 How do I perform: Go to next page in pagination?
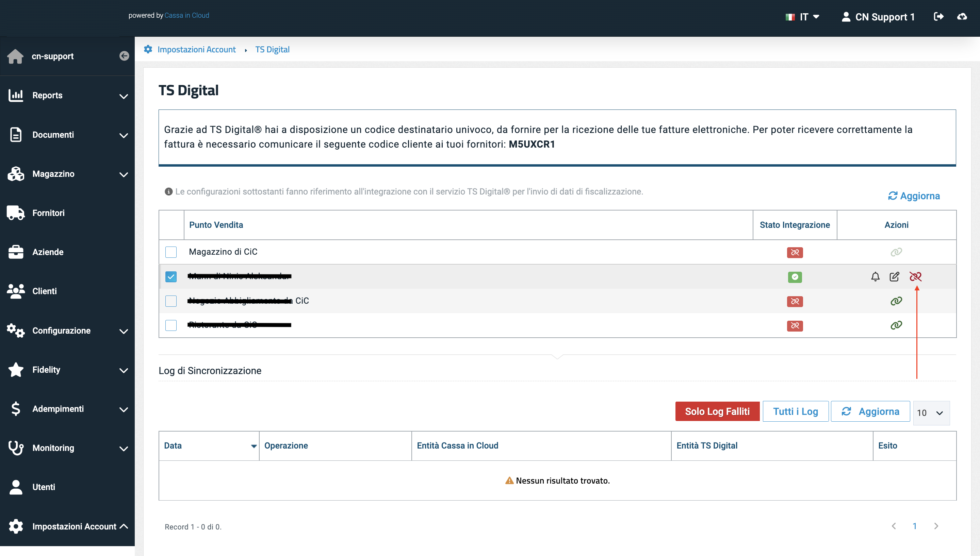point(936,526)
